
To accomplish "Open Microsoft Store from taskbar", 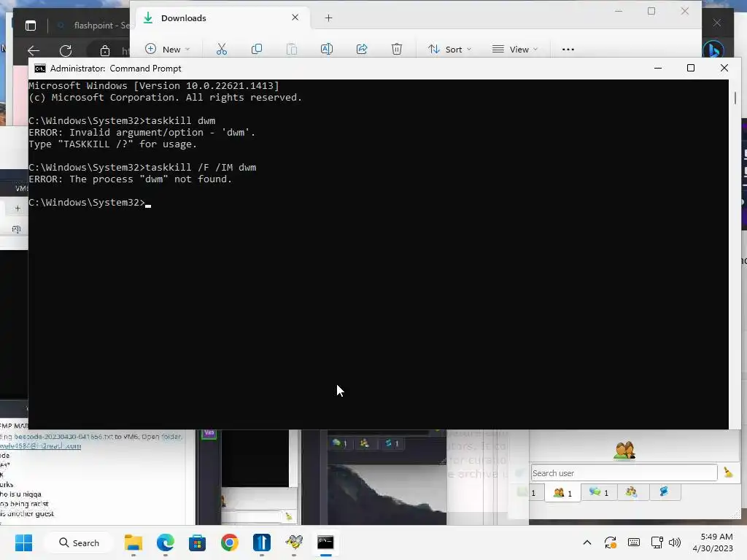I will (x=197, y=542).
